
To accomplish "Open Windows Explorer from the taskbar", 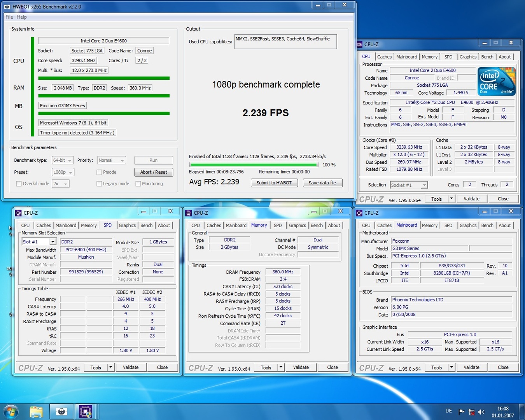I will click(36, 412).
